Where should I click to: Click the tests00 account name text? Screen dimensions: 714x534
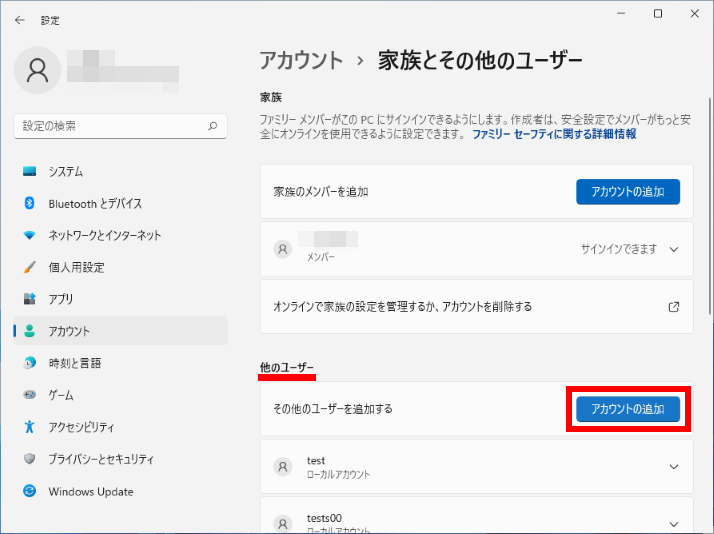[324, 518]
